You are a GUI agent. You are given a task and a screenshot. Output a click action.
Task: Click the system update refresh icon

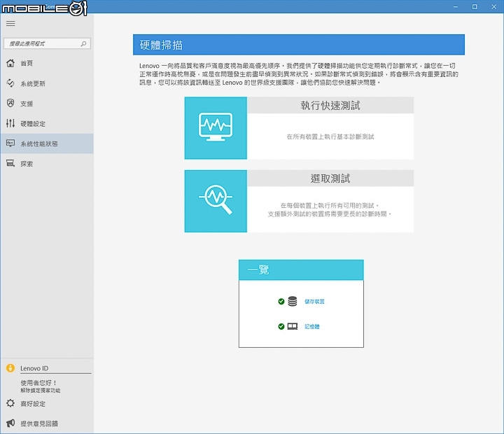(x=10, y=83)
